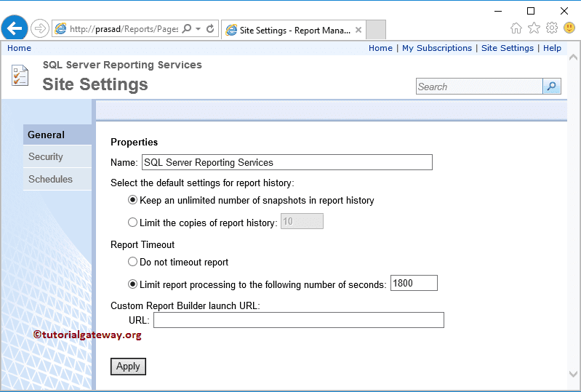This screenshot has height=392, width=581.
Task: Open browser Tools gear icon
Action: pyautogui.click(x=552, y=28)
